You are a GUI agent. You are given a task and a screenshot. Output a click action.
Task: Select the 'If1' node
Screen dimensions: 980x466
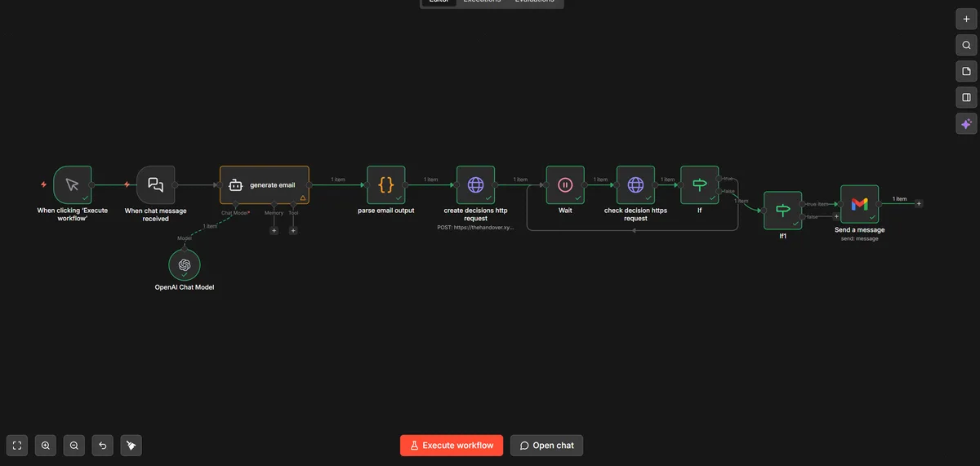[783, 211]
